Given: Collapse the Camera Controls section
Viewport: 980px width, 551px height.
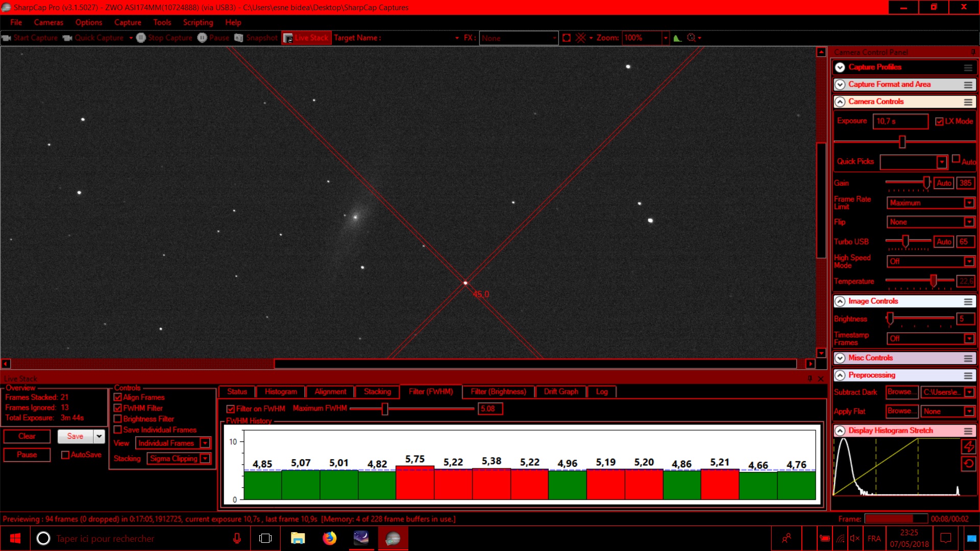Looking at the screenshot, I should click(840, 102).
